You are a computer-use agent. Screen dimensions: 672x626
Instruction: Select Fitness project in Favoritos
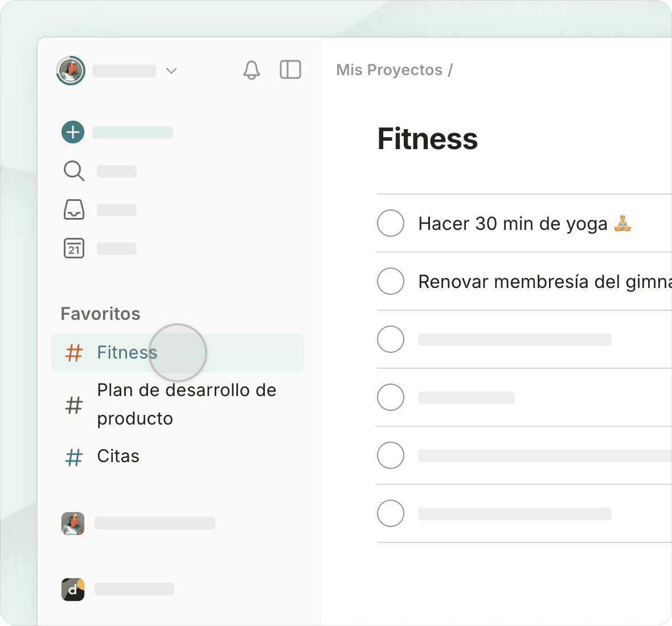pos(127,353)
